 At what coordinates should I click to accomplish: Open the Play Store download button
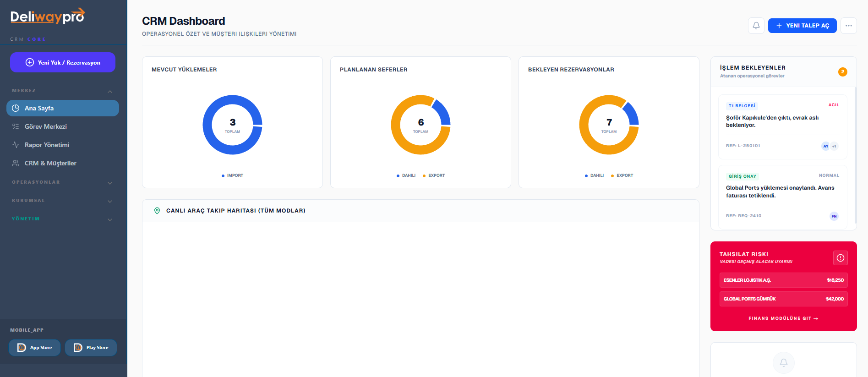pos(91,348)
